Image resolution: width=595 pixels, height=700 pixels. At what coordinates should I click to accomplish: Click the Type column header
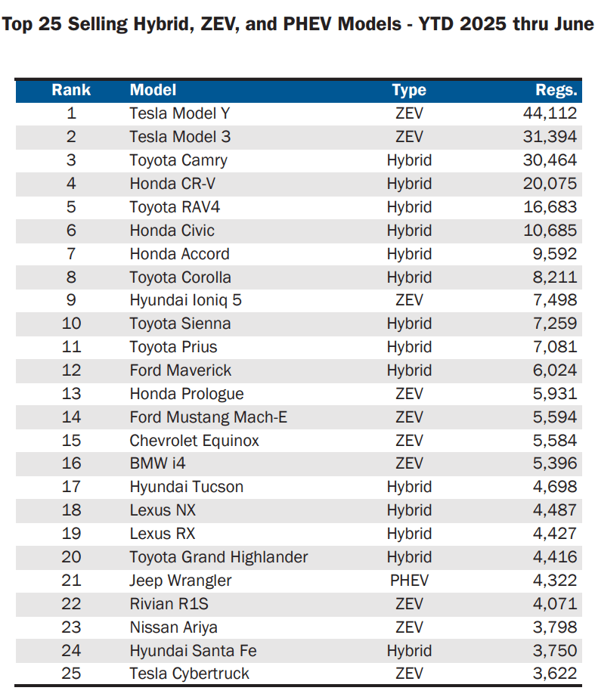click(x=409, y=90)
